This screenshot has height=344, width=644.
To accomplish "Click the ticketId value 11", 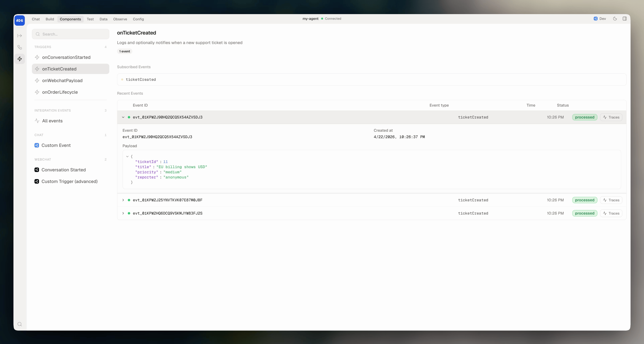I will [x=165, y=162].
